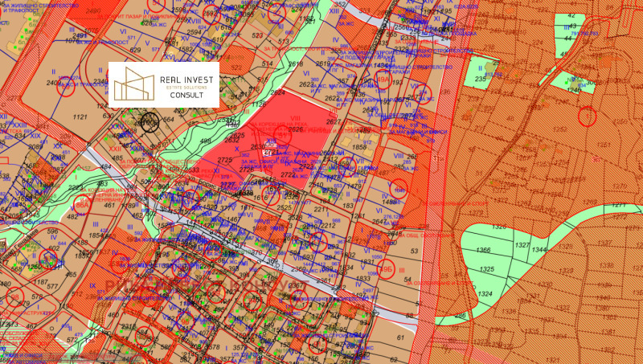Viewport: 643px width, 364px height.
Task: Select parcel label 1858
Action: (359, 147)
